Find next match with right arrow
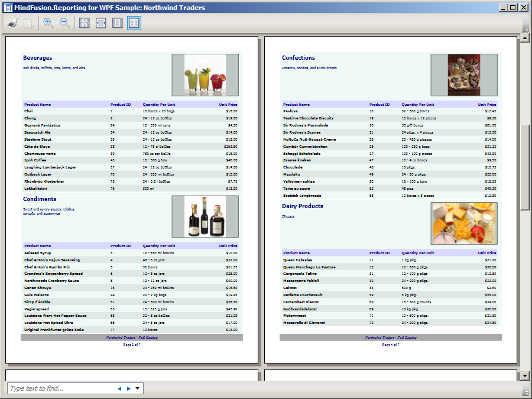Viewport: 532px width, 399px height. click(x=129, y=388)
